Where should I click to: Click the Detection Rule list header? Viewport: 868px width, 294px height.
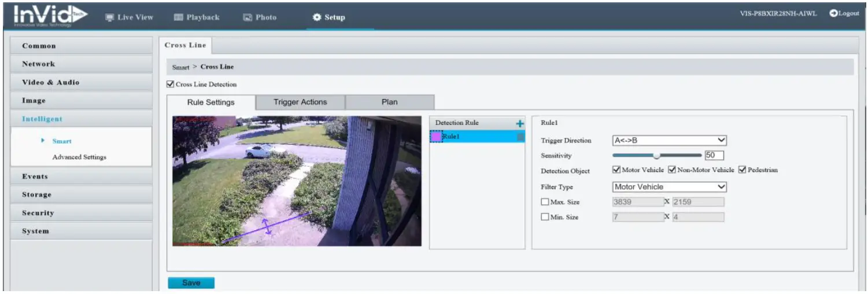click(478, 123)
